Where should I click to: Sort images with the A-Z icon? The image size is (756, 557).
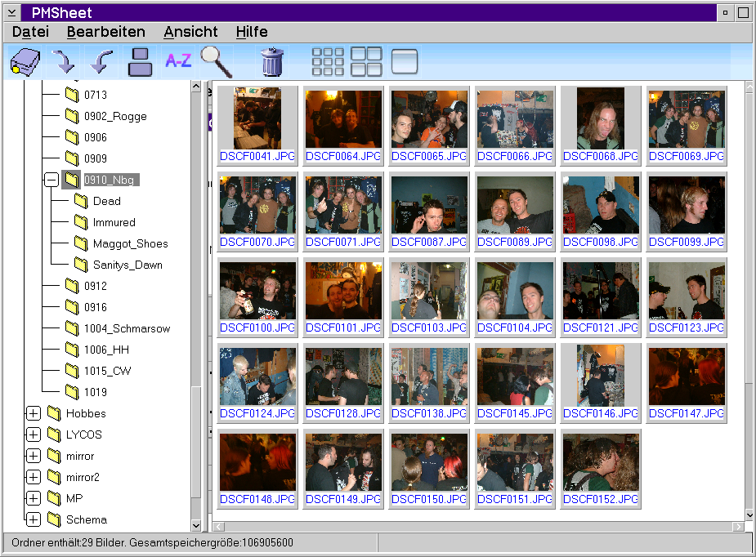pos(178,60)
